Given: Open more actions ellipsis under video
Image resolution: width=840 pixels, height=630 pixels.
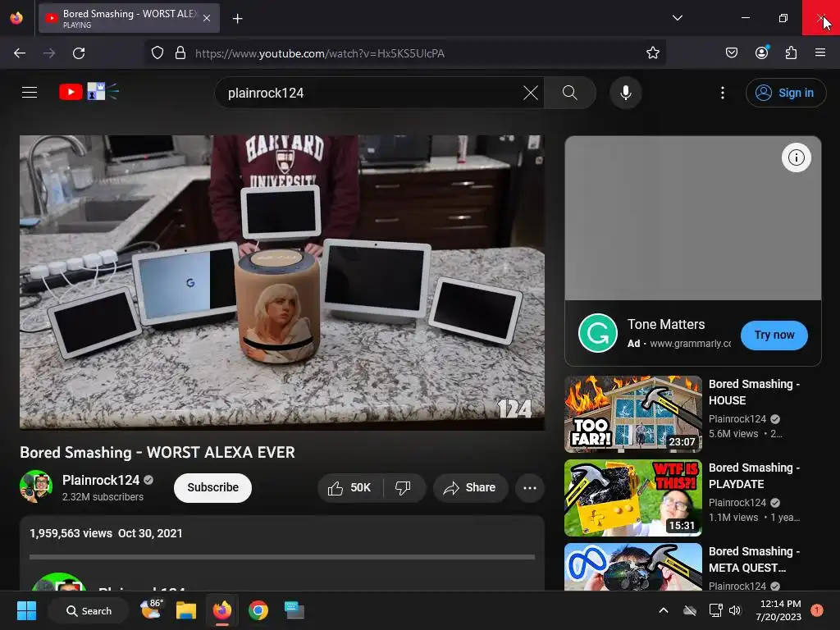Looking at the screenshot, I should [529, 487].
